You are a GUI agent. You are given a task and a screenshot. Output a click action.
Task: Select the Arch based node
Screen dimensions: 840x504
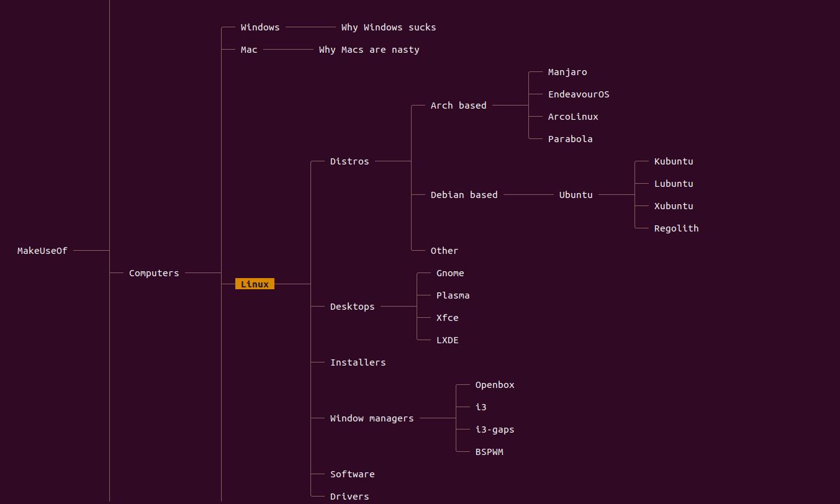pyautogui.click(x=459, y=106)
